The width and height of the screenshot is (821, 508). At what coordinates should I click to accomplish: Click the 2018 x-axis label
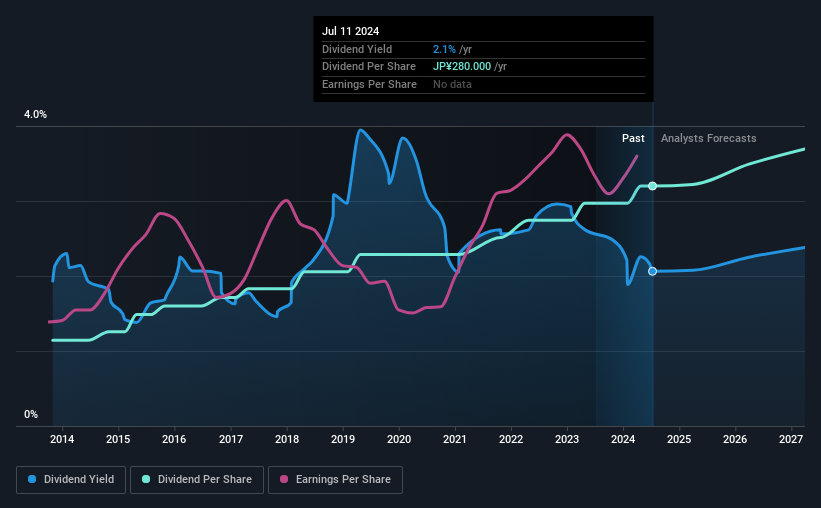tap(287, 439)
